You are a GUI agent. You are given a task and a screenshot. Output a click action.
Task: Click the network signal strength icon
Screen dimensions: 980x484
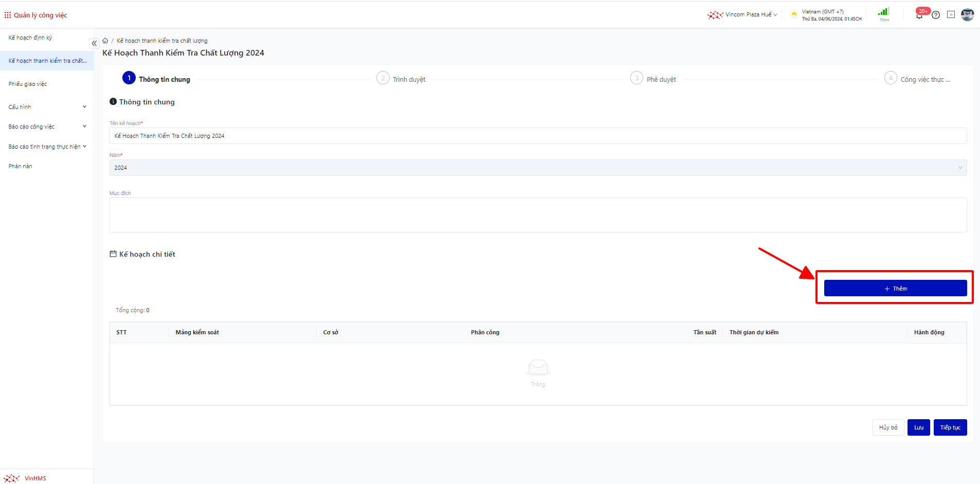tap(883, 12)
